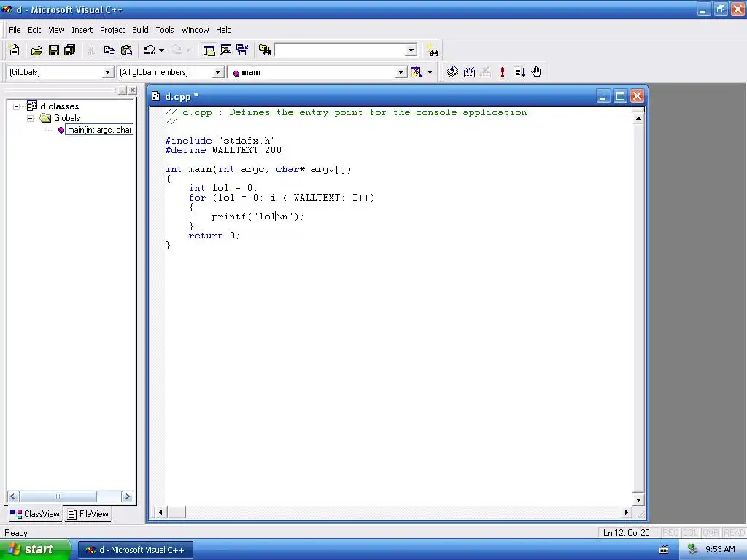Open the Edit menu
Viewport: 747px width, 560px height.
pos(34,30)
